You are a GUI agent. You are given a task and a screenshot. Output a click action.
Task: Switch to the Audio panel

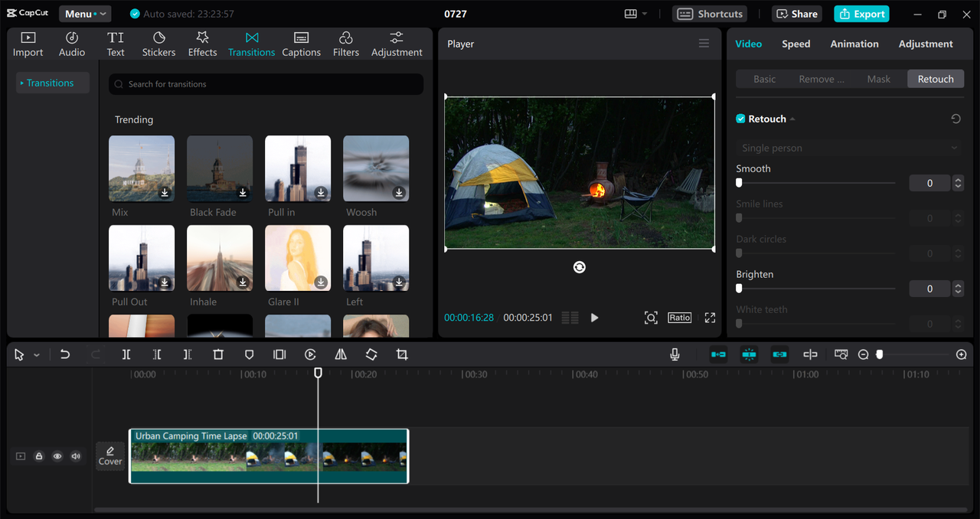coord(72,44)
